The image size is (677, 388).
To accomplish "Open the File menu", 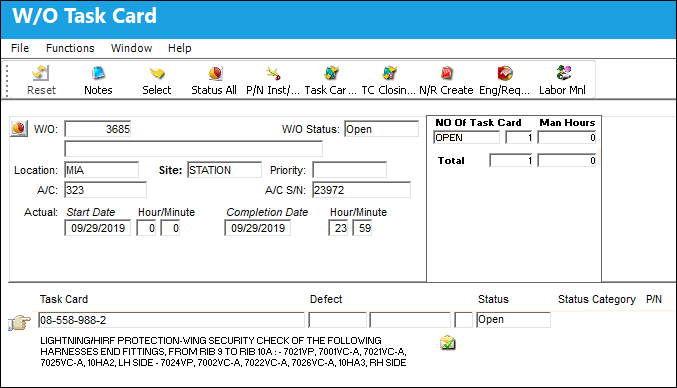I will [20, 48].
